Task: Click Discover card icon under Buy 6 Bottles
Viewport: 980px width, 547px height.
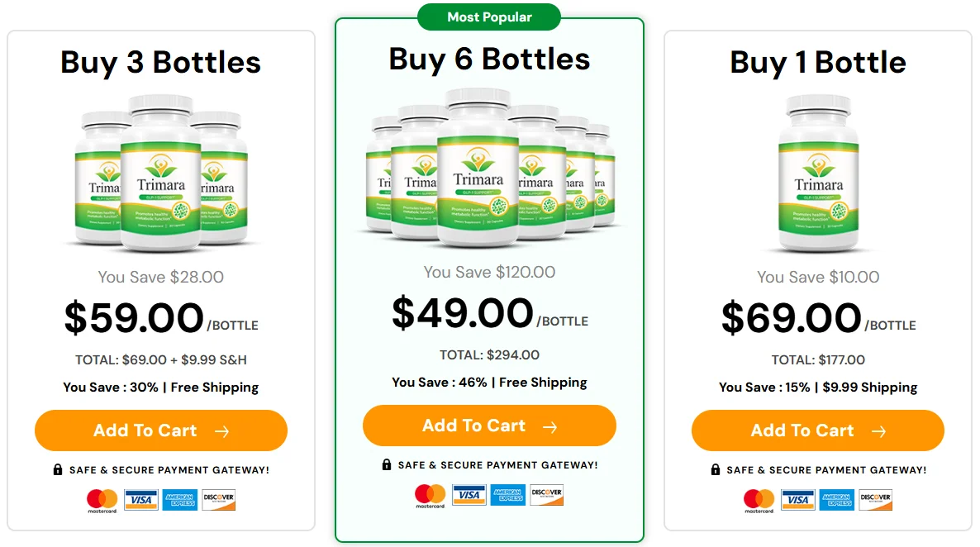Action: pyautogui.click(x=546, y=495)
